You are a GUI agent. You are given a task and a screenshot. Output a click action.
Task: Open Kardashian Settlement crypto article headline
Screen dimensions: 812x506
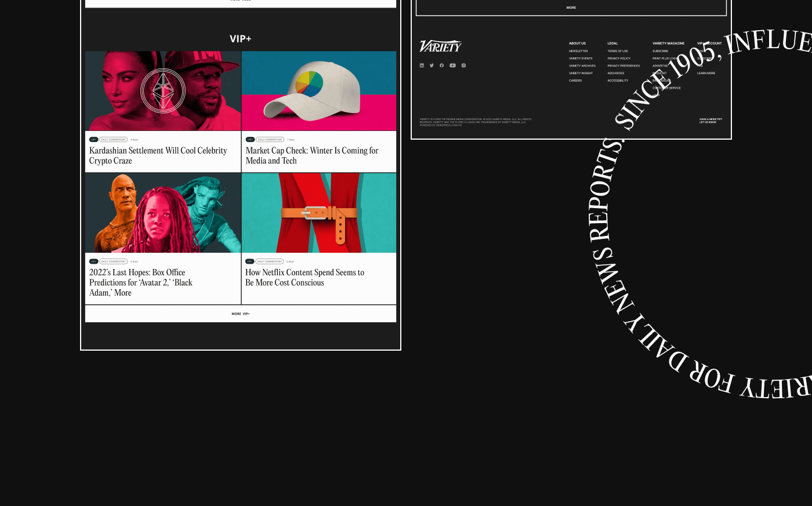click(158, 155)
